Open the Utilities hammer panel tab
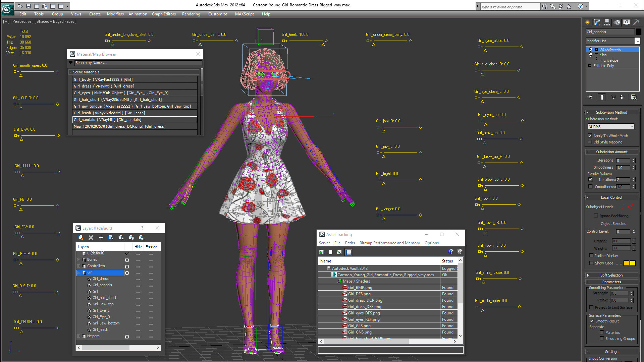Viewport: 644px width, 362px height. pyautogui.click(x=636, y=22)
